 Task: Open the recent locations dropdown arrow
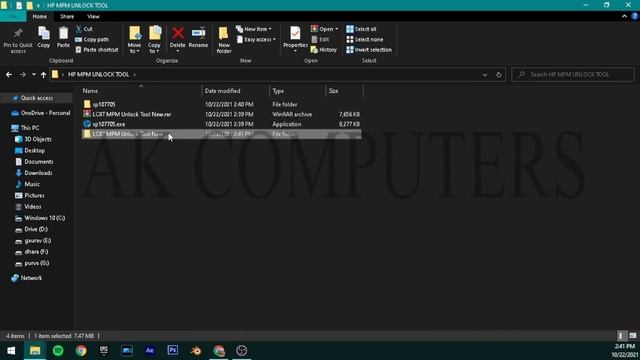(33, 75)
